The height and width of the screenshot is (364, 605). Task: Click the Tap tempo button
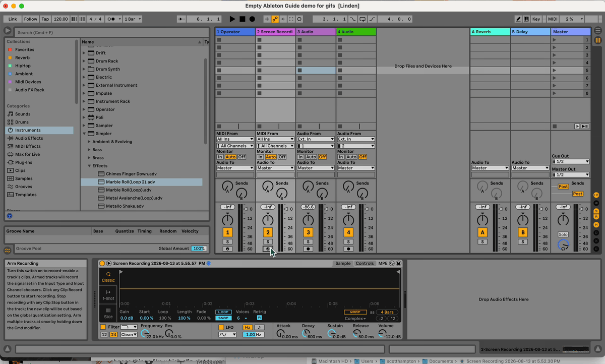tap(45, 19)
